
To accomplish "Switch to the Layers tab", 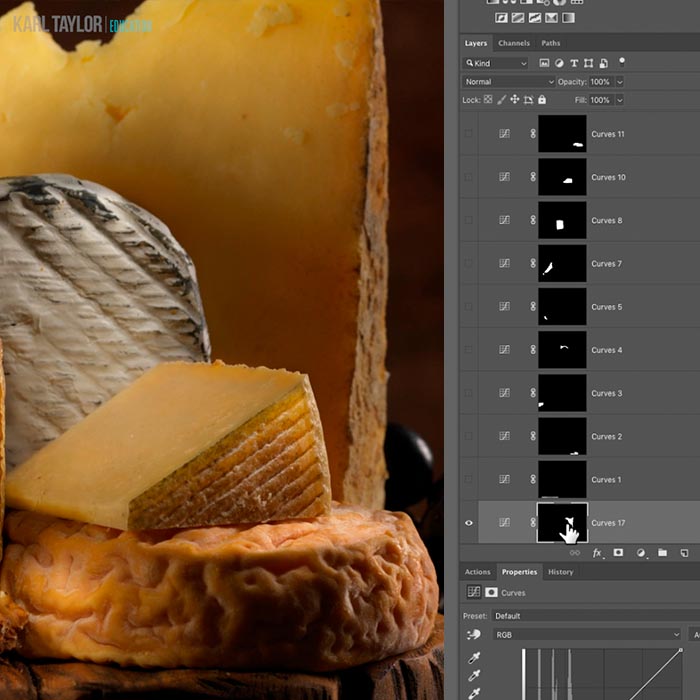I will [x=476, y=43].
